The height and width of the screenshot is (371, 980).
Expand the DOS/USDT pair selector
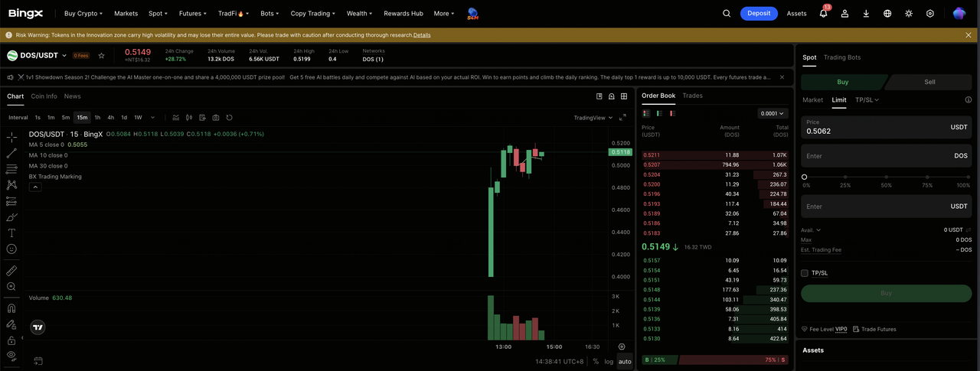pyautogui.click(x=64, y=55)
